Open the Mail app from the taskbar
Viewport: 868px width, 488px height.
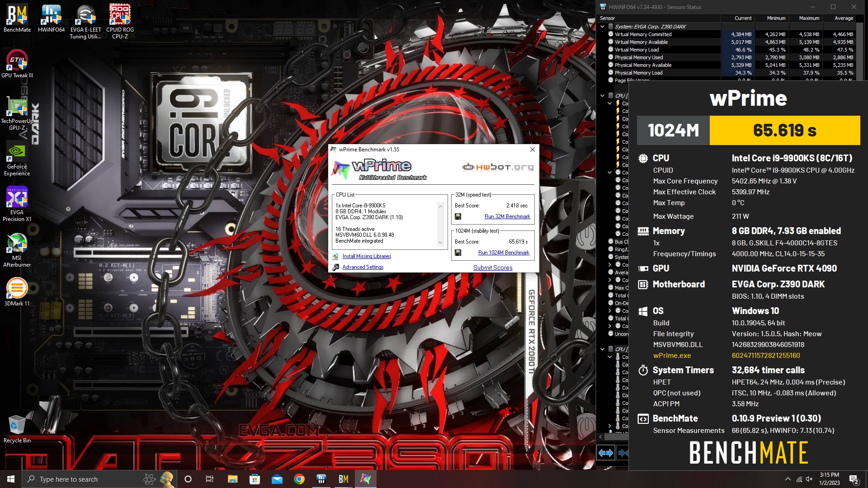277,479
